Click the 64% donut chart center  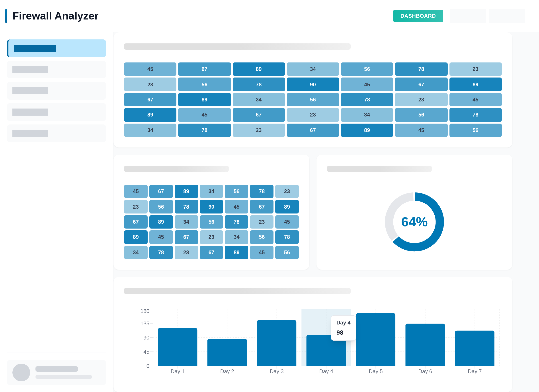click(x=414, y=222)
